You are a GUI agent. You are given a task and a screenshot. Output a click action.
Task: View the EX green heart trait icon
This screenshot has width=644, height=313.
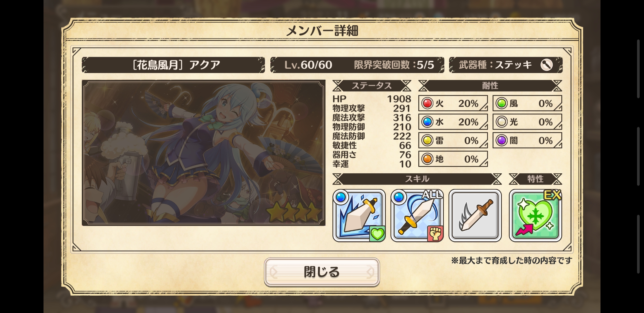[x=536, y=216]
